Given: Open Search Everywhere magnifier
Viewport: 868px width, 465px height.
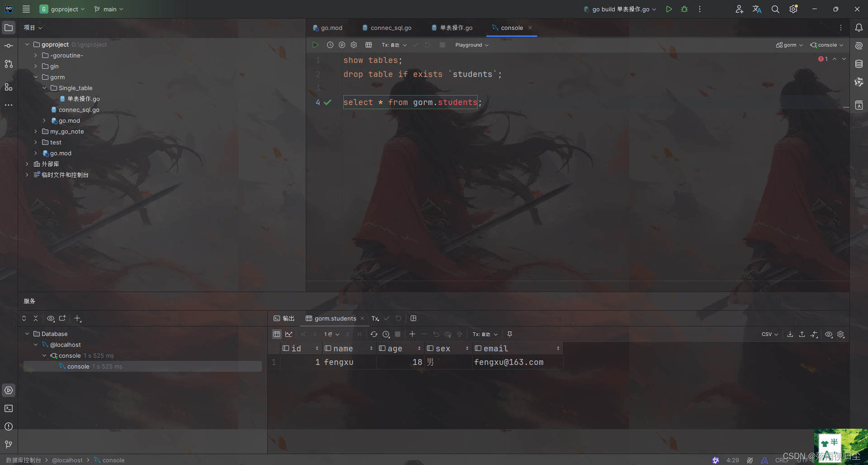Looking at the screenshot, I should [775, 9].
